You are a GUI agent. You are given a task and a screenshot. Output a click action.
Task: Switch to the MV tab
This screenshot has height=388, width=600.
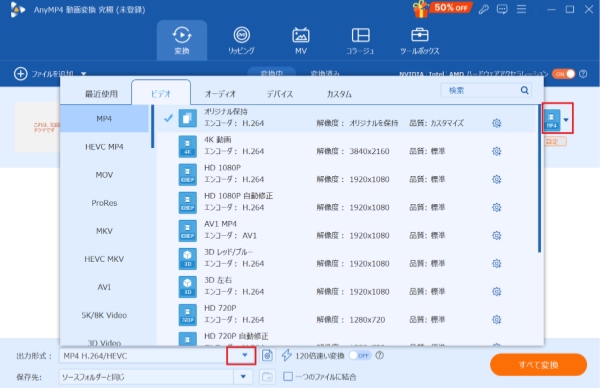coord(301,41)
